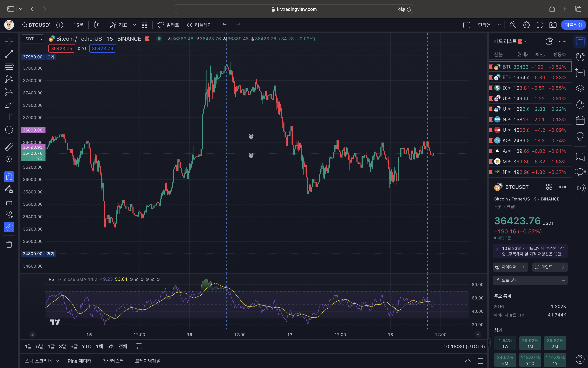Select the brush drawing tool
Image resolution: width=588 pixels, height=368 pixels.
(x=9, y=105)
